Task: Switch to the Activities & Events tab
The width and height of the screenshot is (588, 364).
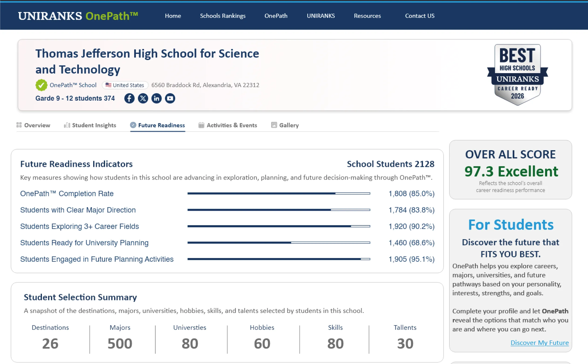Action: [228, 125]
